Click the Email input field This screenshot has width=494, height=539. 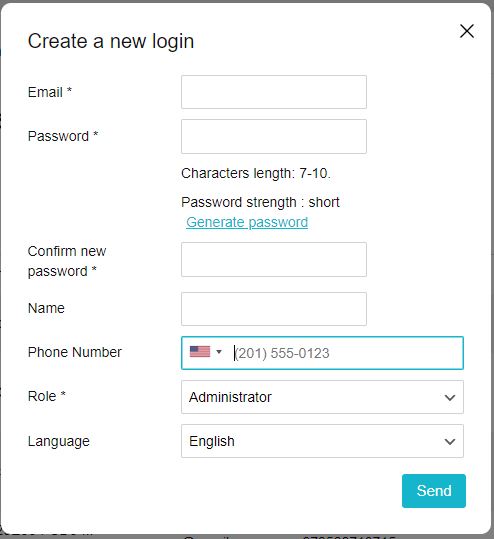click(x=274, y=92)
